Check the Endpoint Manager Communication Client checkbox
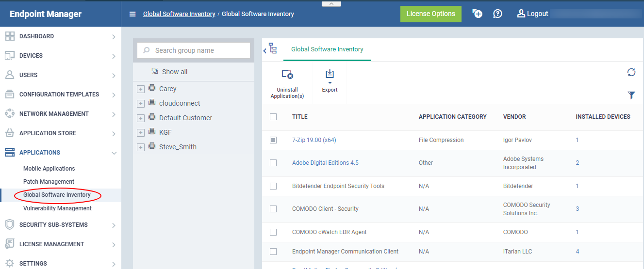The height and width of the screenshot is (269, 644). (x=273, y=252)
